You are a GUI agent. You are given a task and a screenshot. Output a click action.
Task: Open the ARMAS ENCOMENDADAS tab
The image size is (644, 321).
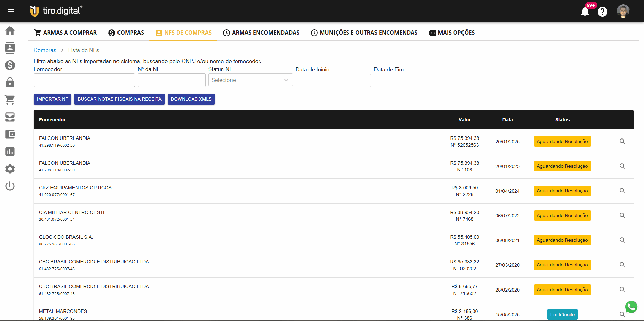pyautogui.click(x=261, y=33)
